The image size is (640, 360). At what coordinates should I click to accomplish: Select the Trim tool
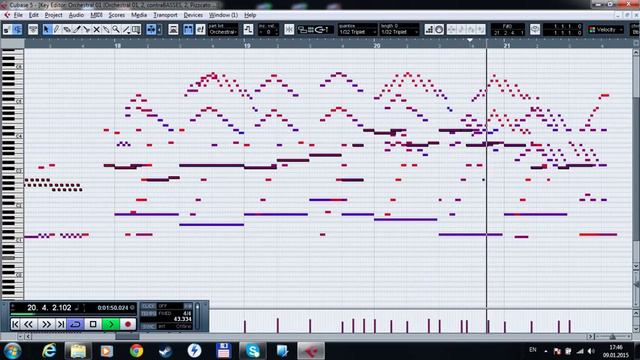(76, 30)
